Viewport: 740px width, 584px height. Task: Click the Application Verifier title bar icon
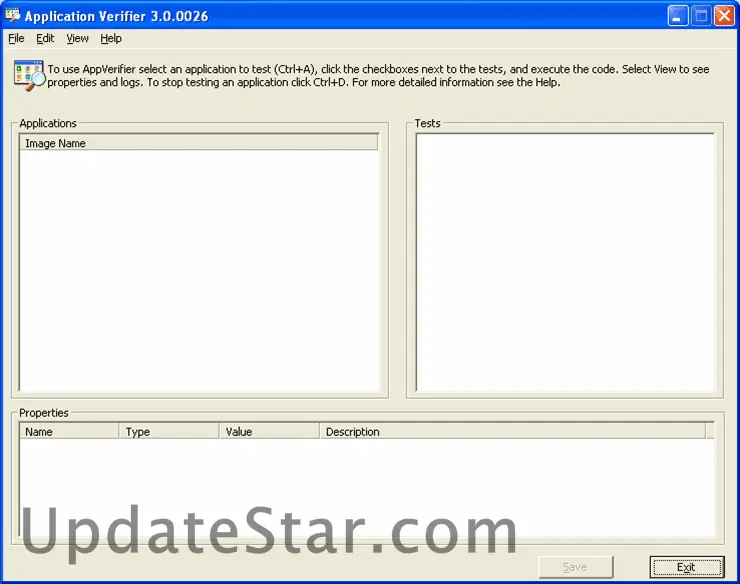13,16
